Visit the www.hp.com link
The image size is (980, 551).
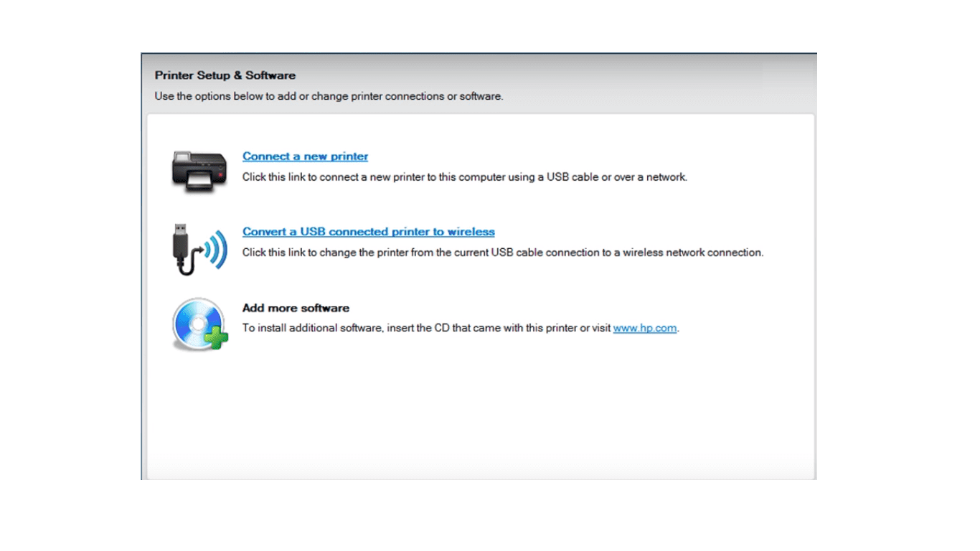[645, 328]
